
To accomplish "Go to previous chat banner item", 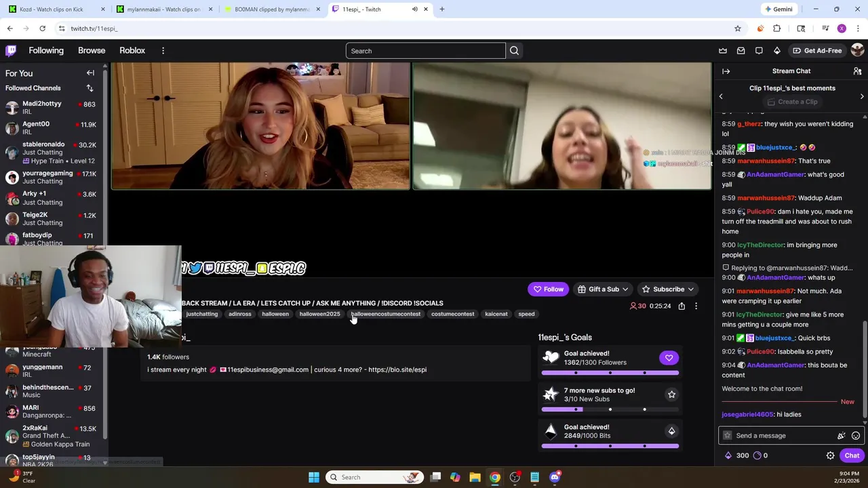I will (721, 96).
